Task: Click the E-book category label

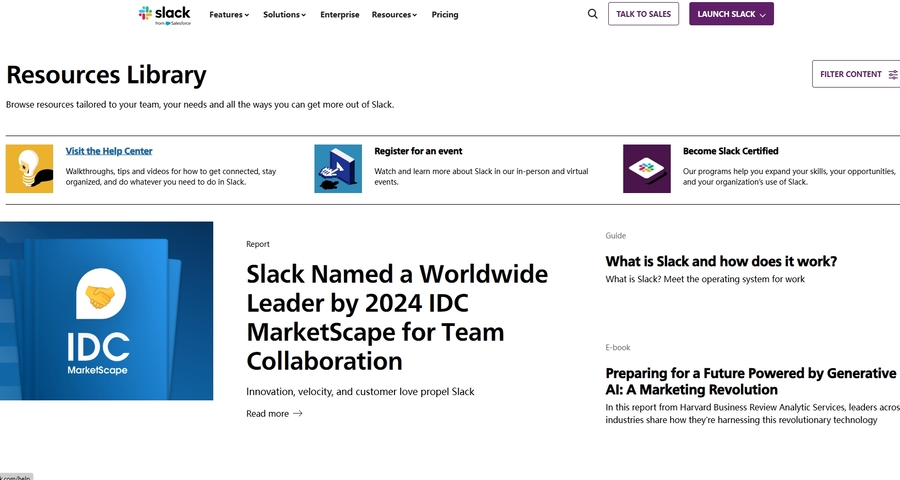Action: 618,347
